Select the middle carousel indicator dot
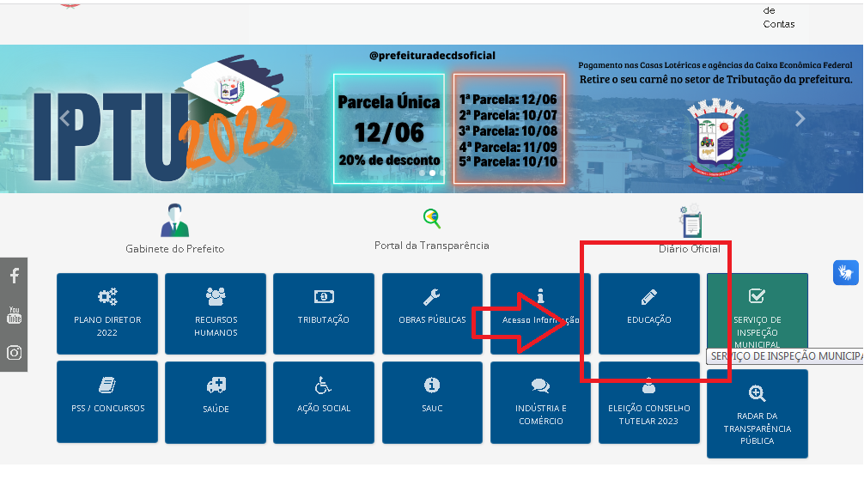Viewport: 864px width, 504px height. click(432, 173)
